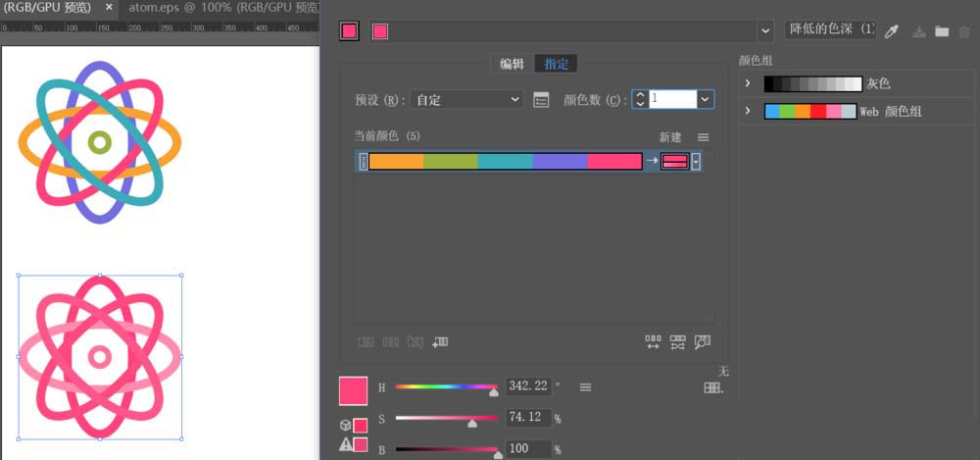The image size is (980, 460).
Task: Click the 颜色数 up/down stepper arrows
Action: coord(640,99)
